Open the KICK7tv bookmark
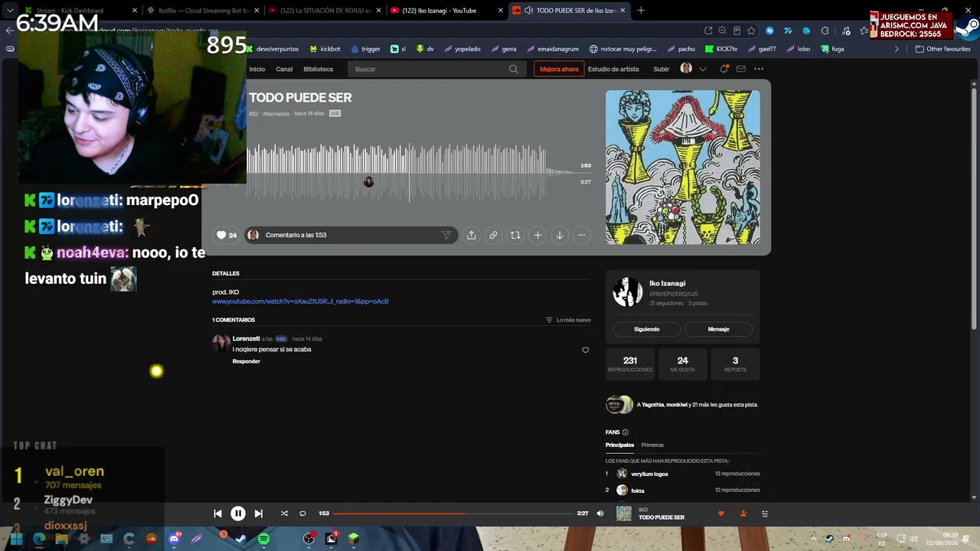Image resolution: width=980 pixels, height=551 pixels. tap(720, 49)
